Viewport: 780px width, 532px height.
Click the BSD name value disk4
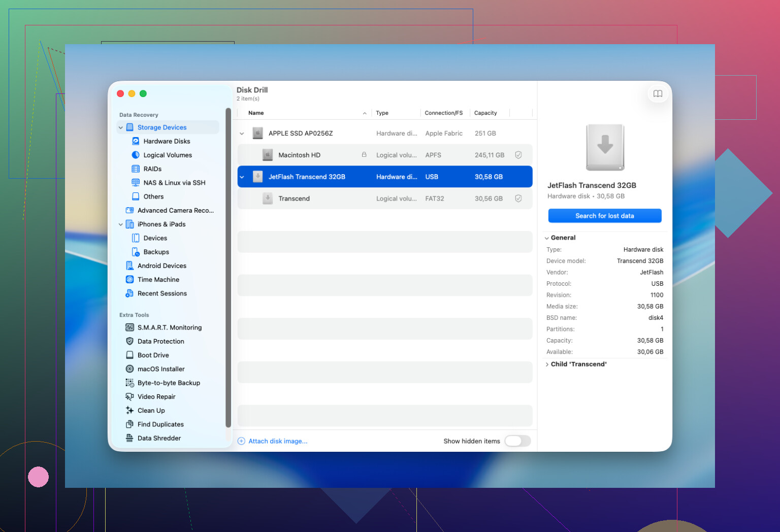(x=656, y=318)
